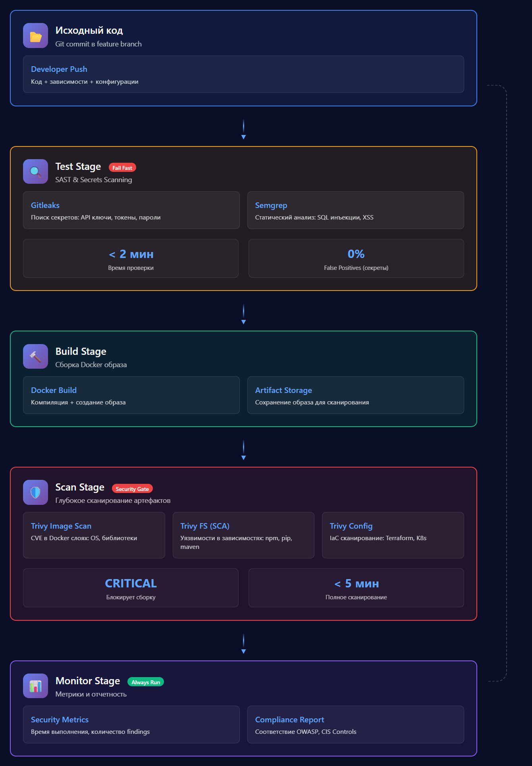
Task: Select the Compliance Report card
Action: pos(356,725)
